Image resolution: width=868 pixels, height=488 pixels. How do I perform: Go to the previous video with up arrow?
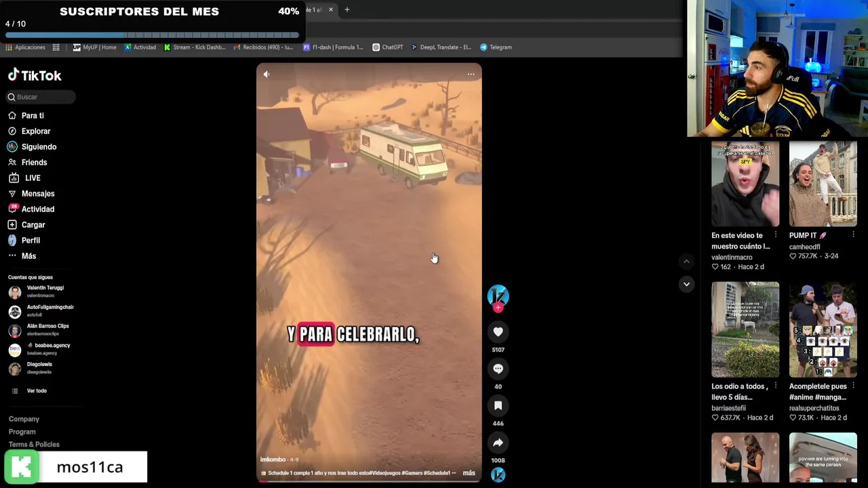(686, 261)
